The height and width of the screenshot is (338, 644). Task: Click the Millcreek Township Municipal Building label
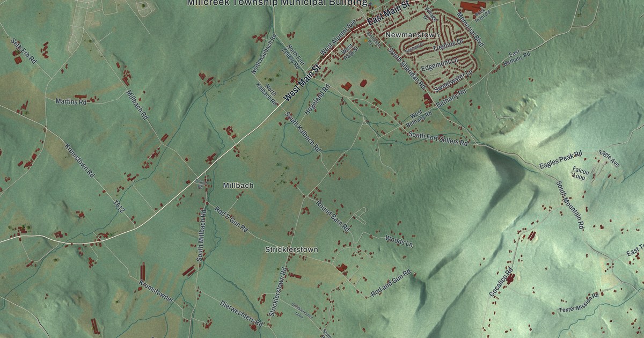tap(277, 3)
